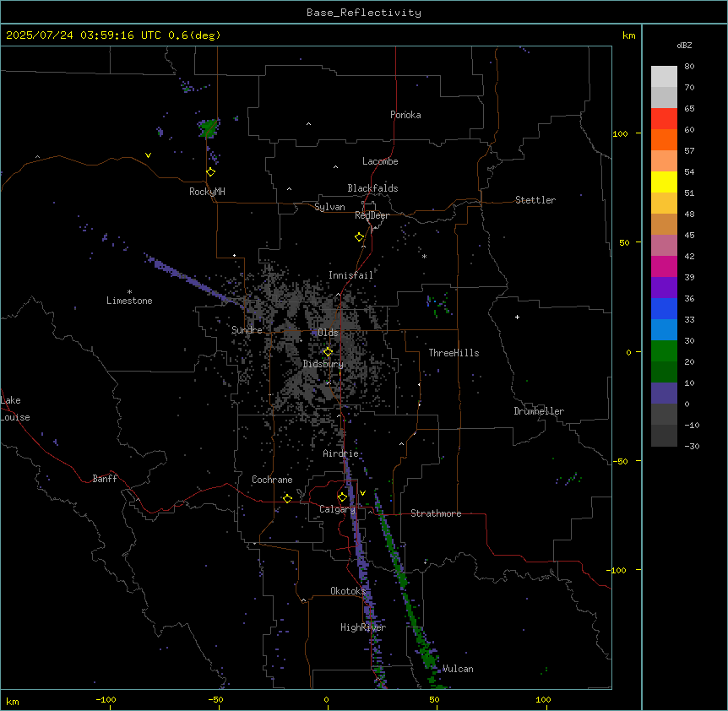Click the legend value 57
Screen dimensions: 728x711
point(689,151)
